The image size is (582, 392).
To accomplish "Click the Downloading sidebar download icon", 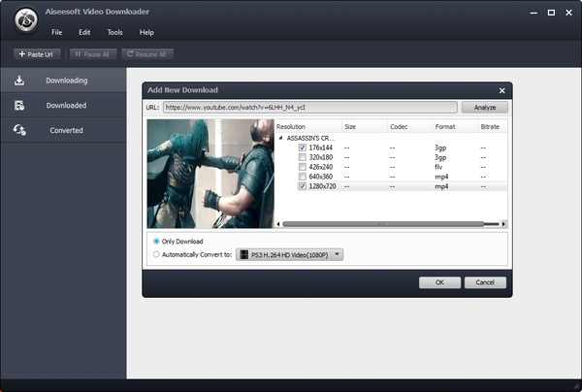I will (x=19, y=81).
